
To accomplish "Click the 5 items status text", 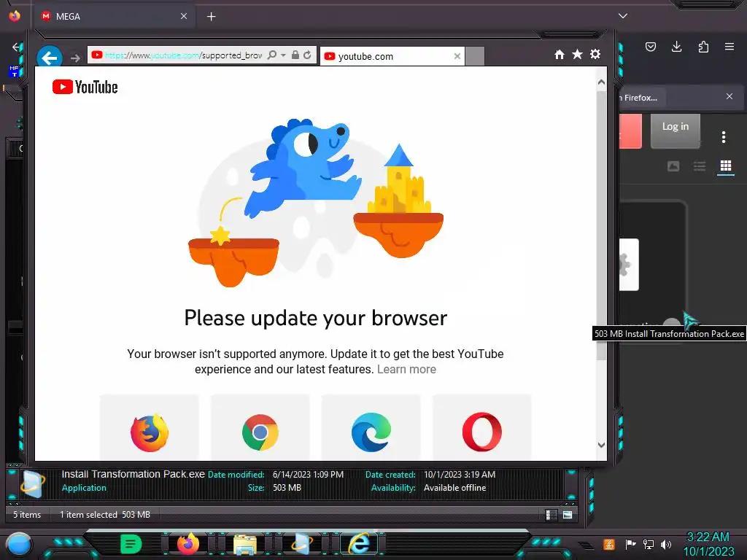I will tap(27, 515).
